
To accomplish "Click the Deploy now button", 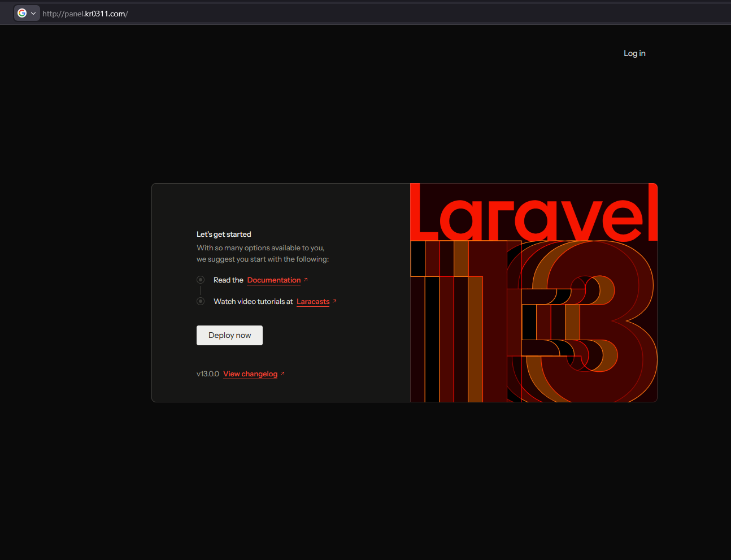I will coord(229,335).
